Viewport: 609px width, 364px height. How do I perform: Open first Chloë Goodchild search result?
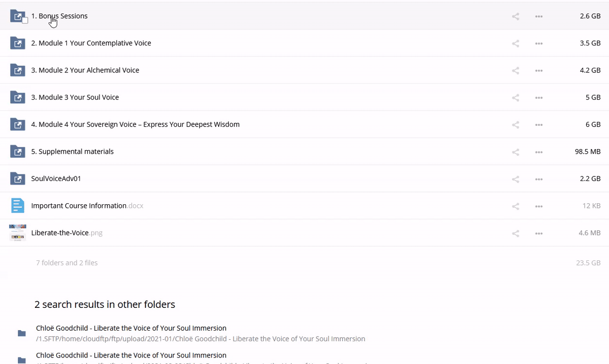point(131,328)
